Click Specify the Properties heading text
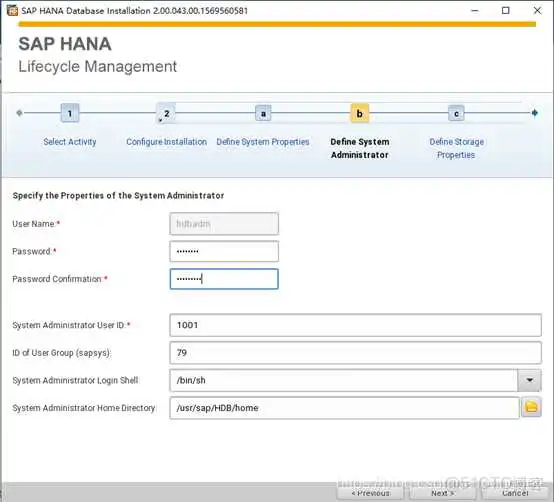The width and height of the screenshot is (554, 502). (118, 195)
